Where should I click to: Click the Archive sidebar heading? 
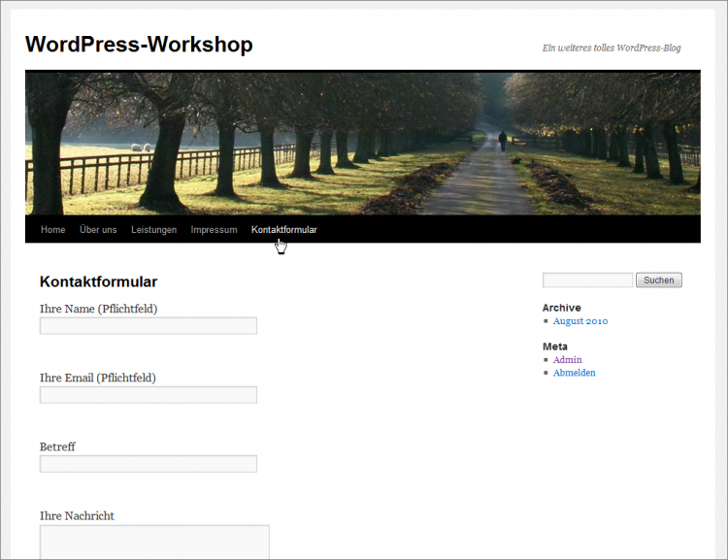click(561, 308)
